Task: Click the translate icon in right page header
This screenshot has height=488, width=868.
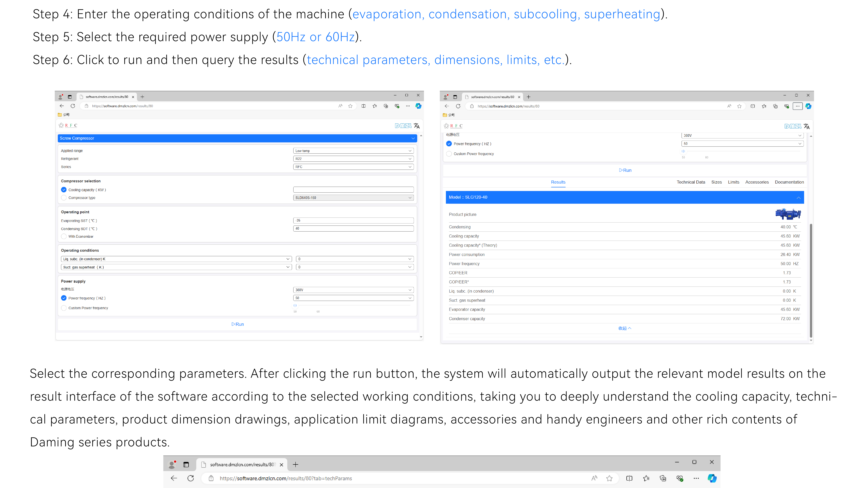Action: click(x=807, y=126)
